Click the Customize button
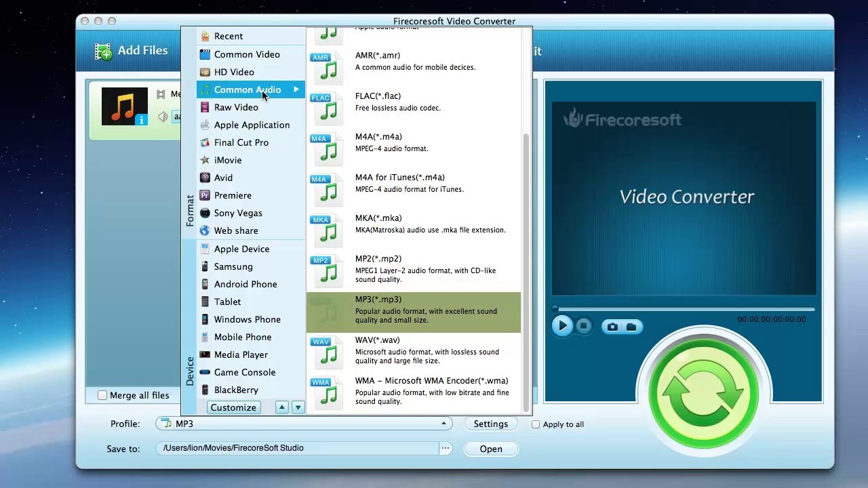The image size is (868, 488). tap(233, 407)
